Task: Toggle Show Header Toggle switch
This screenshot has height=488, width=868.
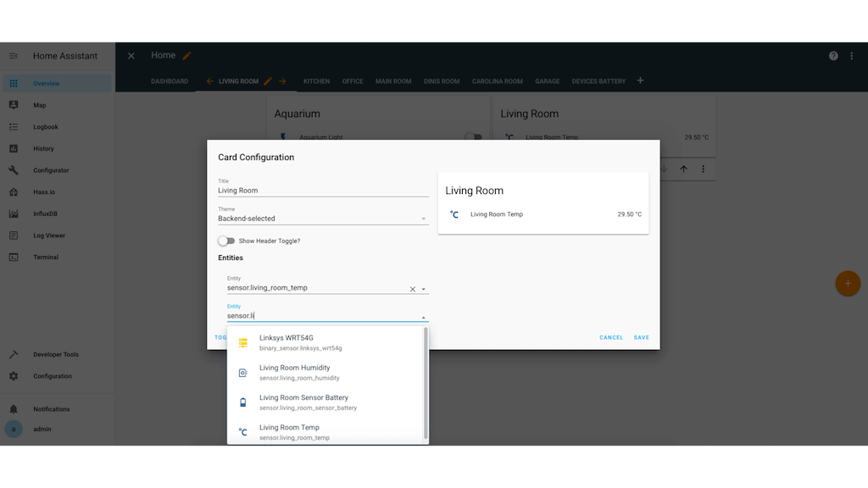Action: point(225,241)
